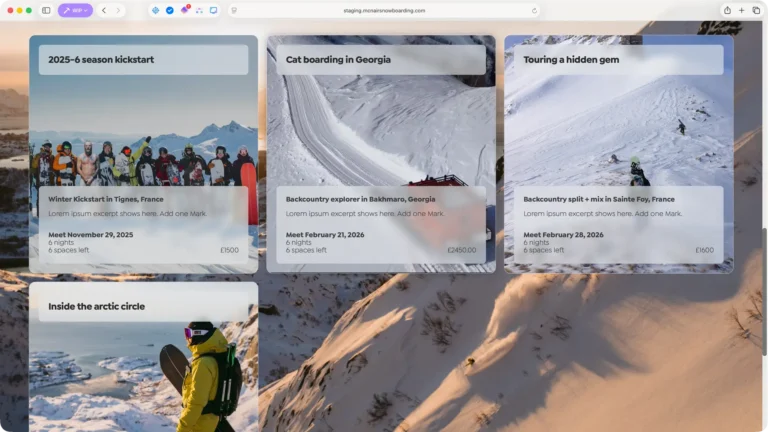This screenshot has width=768, height=432.
Task: Click the monitor-shaped extension icon
Action: pyautogui.click(x=213, y=10)
